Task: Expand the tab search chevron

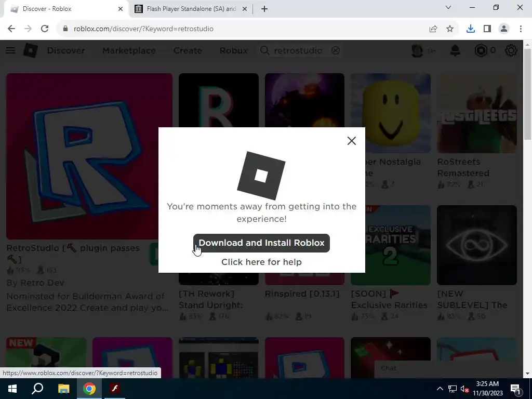Action: point(448,7)
